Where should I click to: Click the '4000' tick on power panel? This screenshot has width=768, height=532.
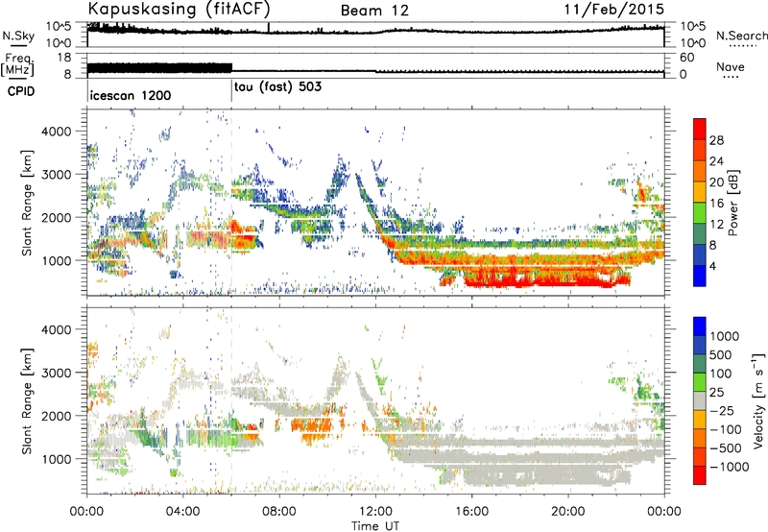(x=56, y=132)
